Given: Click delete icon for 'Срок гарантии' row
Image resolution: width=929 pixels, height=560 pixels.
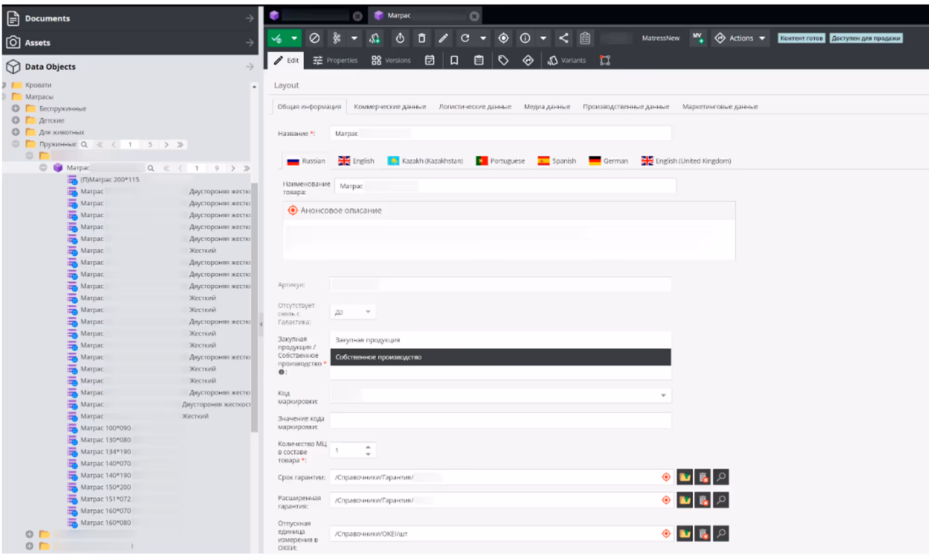Looking at the screenshot, I should click(703, 477).
